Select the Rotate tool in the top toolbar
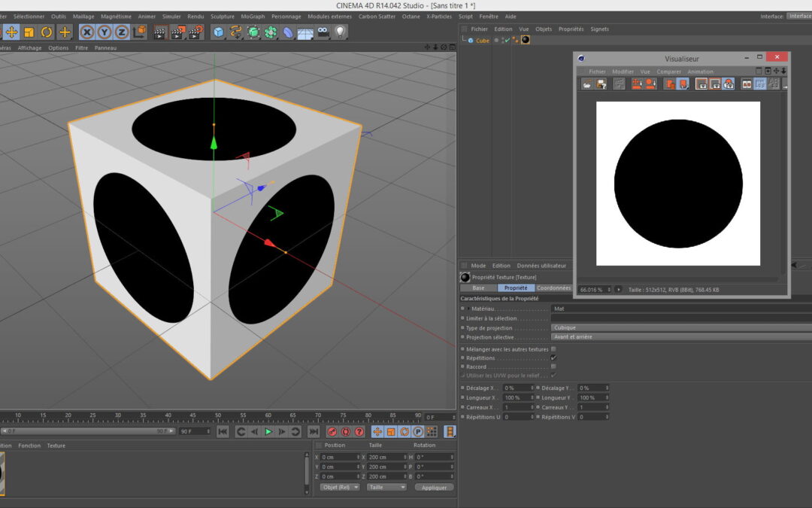The height and width of the screenshot is (508, 812). (47, 32)
